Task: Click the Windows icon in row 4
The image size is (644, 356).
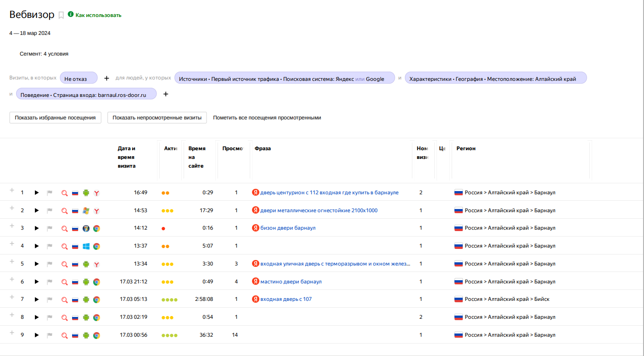Action: click(x=86, y=246)
